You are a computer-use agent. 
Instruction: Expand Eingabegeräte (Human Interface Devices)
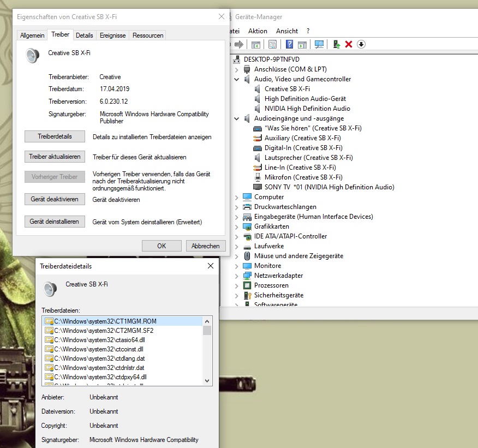point(237,217)
